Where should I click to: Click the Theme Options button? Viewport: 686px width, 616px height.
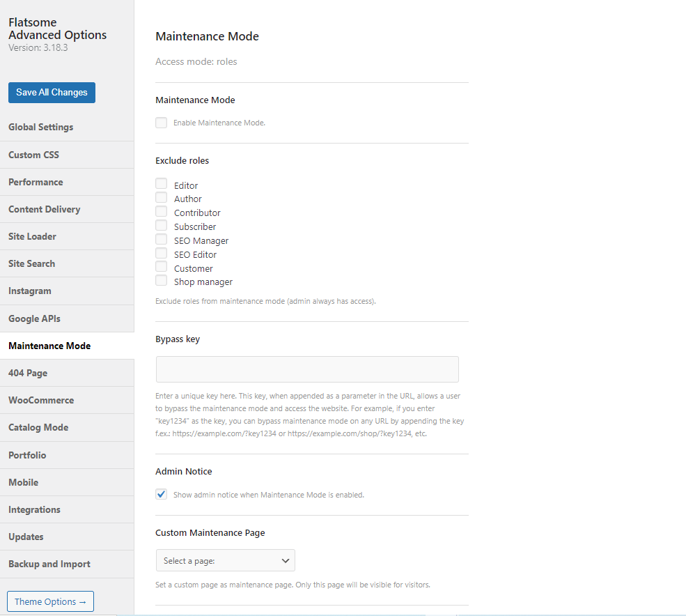[50, 601]
